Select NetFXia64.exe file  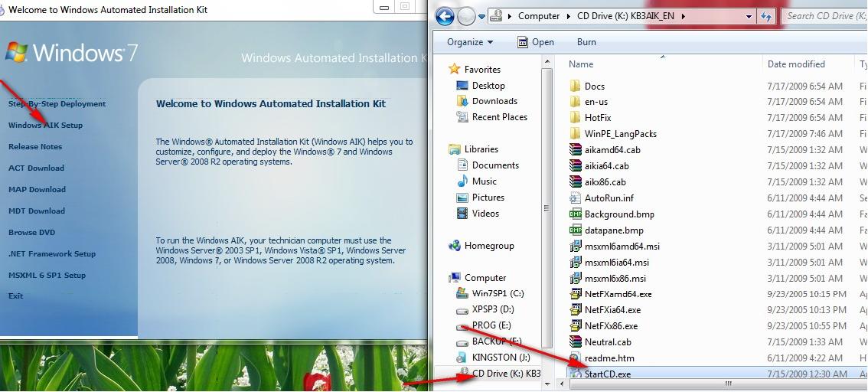coord(605,310)
